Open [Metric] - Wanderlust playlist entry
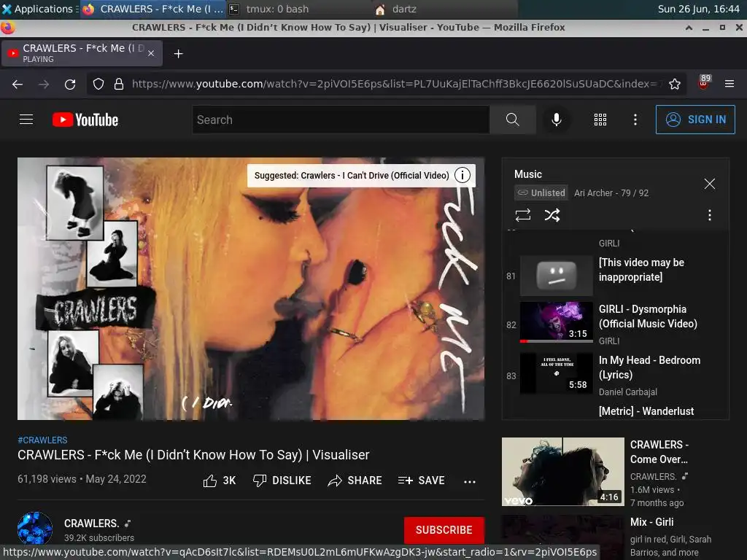 [646, 411]
